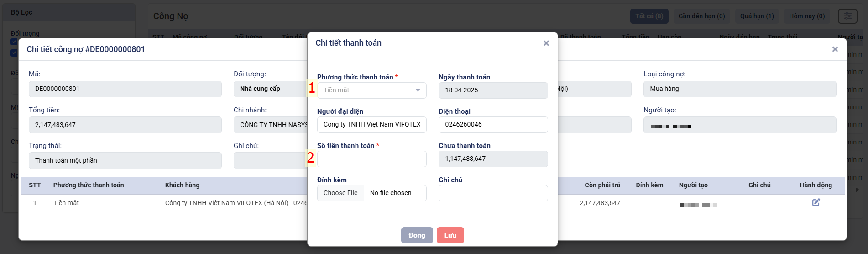Close the Chi tiết công nợ dialog
This screenshot has width=868, height=254.
[835, 49]
